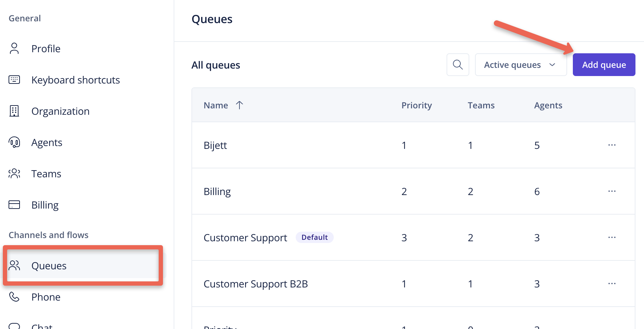Open the Billing queue row
This screenshot has height=329, width=644.
tap(413, 191)
